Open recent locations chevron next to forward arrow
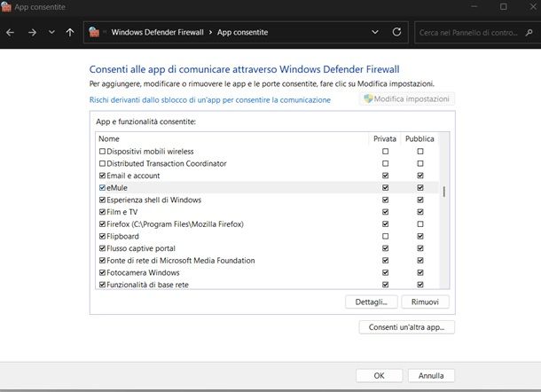541x392 pixels. (x=51, y=32)
